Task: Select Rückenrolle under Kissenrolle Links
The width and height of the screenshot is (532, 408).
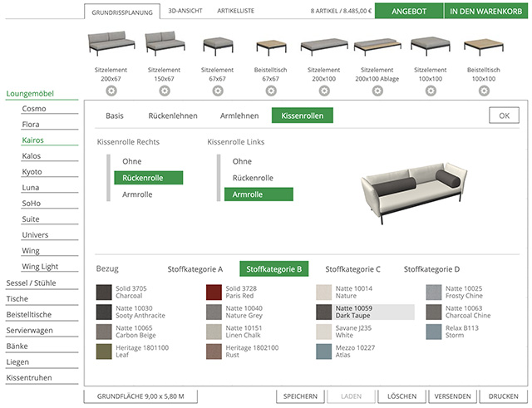Action: click(253, 178)
